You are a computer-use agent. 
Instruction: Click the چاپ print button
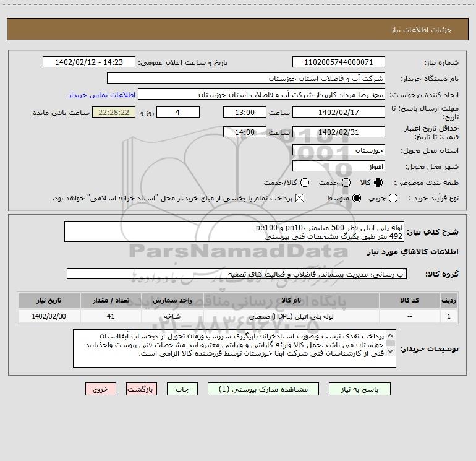coord(182,389)
